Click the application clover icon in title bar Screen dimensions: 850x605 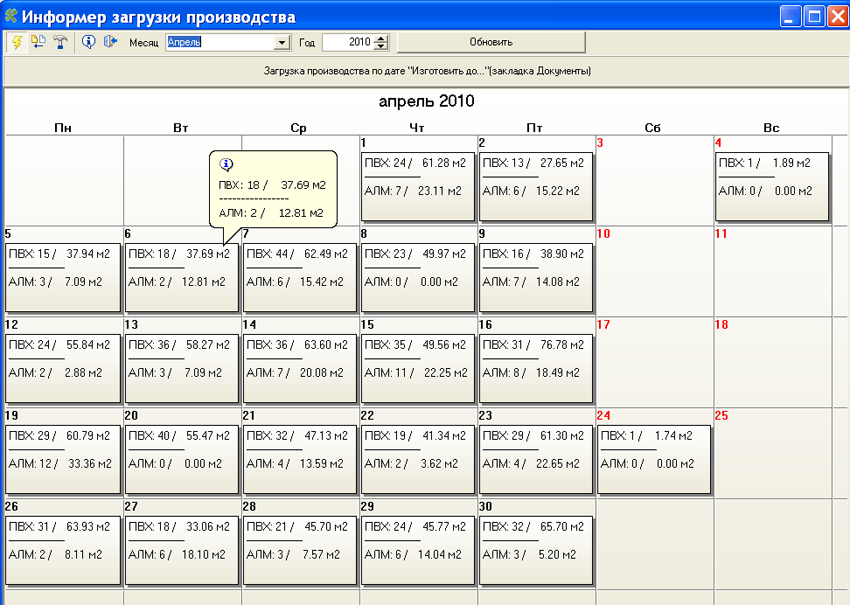coord(10,16)
